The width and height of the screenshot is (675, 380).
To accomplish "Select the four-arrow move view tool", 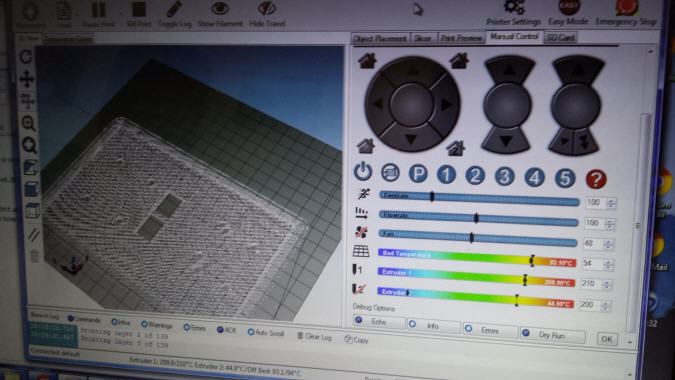I will click(27, 79).
